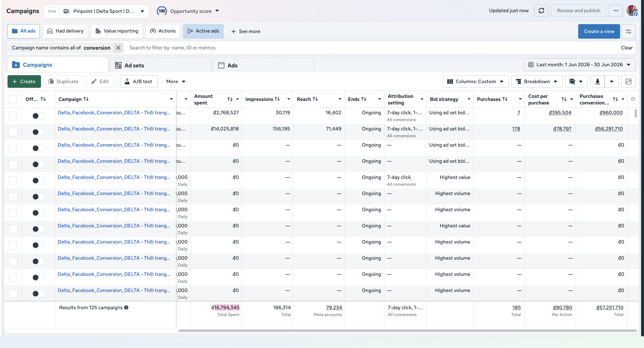Open the Last month date range picker
The height and width of the screenshot is (348, 644).
tap(580, 65)
